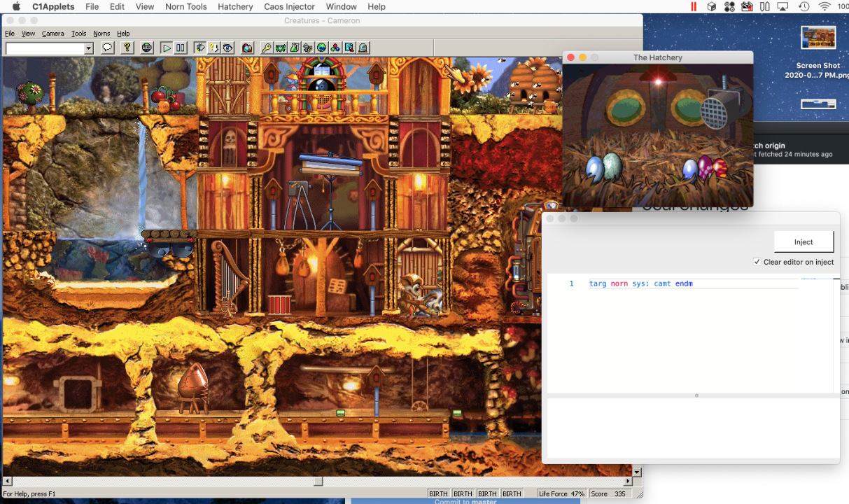Click the box icon in menu bar
The height and width of the screenshot is (504, 849).
[x=711, y=7]
